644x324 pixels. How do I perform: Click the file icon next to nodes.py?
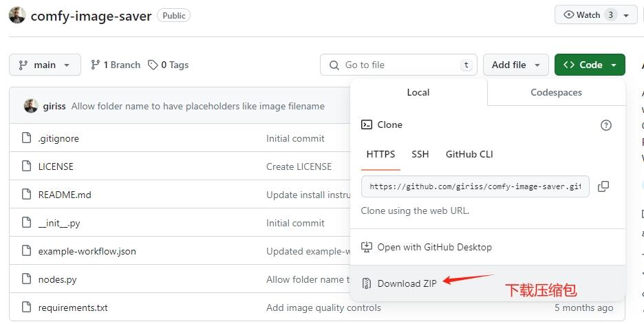click(26, 279)
